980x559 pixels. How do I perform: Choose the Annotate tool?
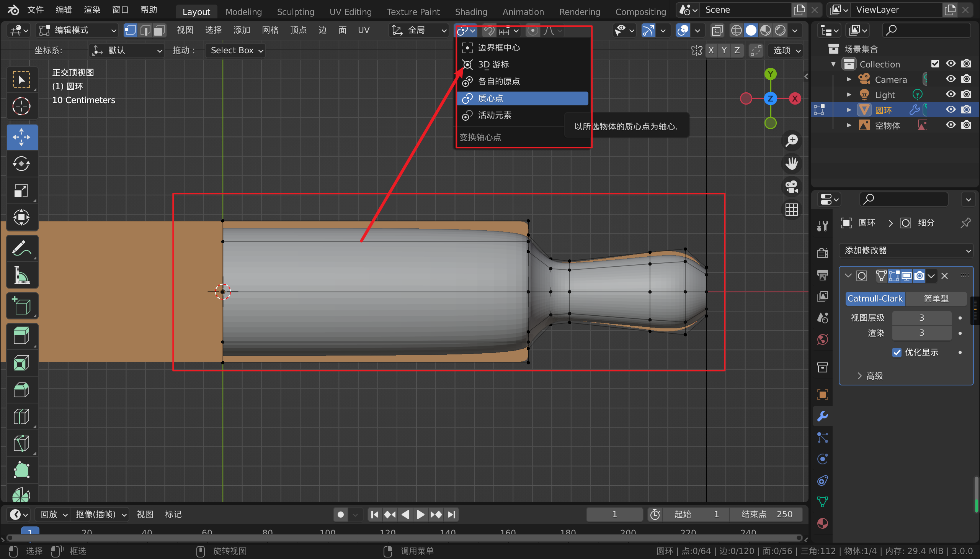[22, 248]
